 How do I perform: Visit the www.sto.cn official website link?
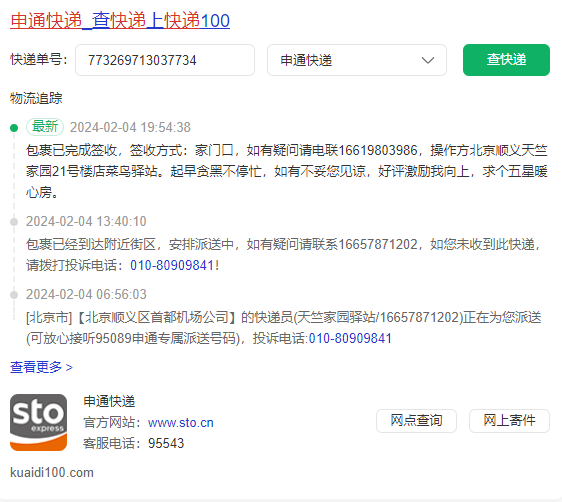(181, 423)
